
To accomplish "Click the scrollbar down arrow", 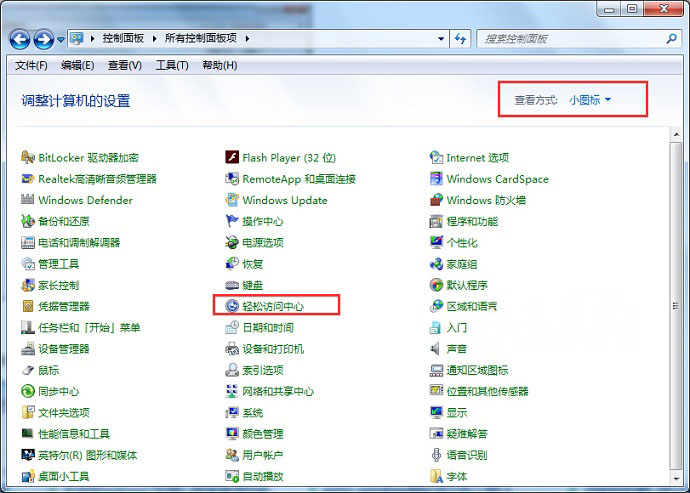I will [676, 478].
